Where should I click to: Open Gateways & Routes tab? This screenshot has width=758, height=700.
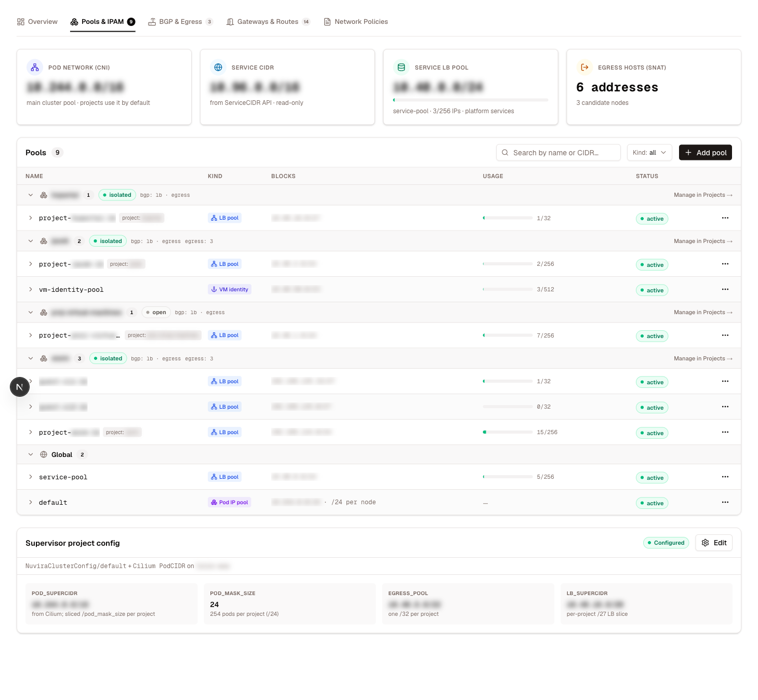pos(269,22)
